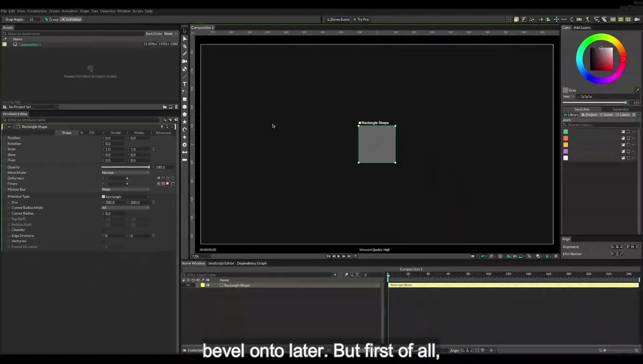Select the Ellipse shape tool

click(x=185, y=107)
